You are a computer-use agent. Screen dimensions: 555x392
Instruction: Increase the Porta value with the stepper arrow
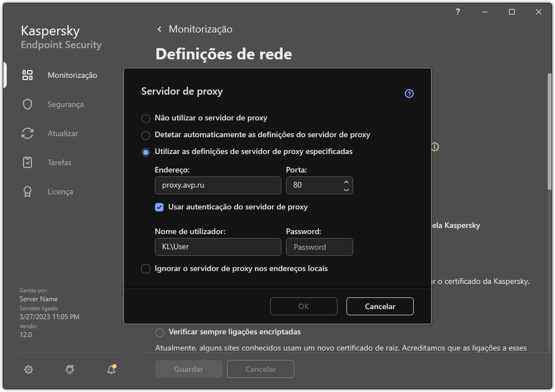(x=347, y=182)
